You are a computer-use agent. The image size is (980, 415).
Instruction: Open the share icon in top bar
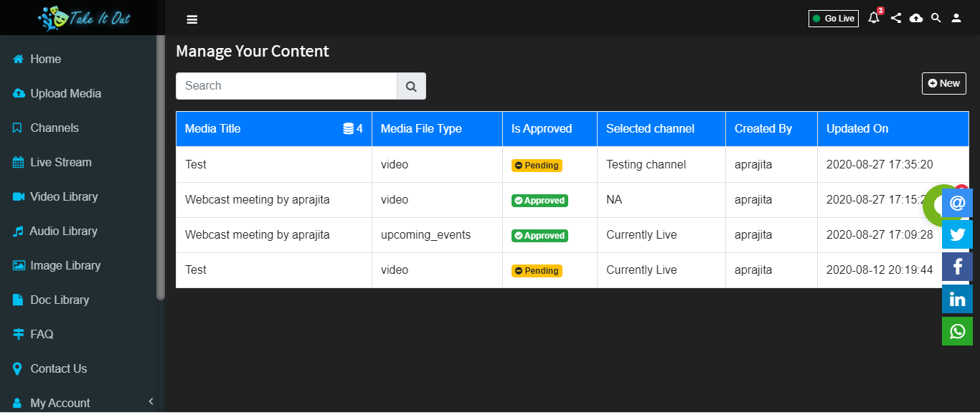point(896,18)
